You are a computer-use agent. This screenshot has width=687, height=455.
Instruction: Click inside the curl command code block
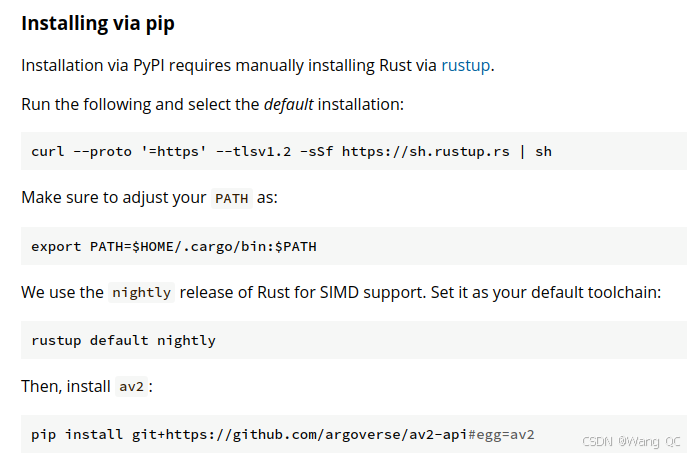point(354,151)
